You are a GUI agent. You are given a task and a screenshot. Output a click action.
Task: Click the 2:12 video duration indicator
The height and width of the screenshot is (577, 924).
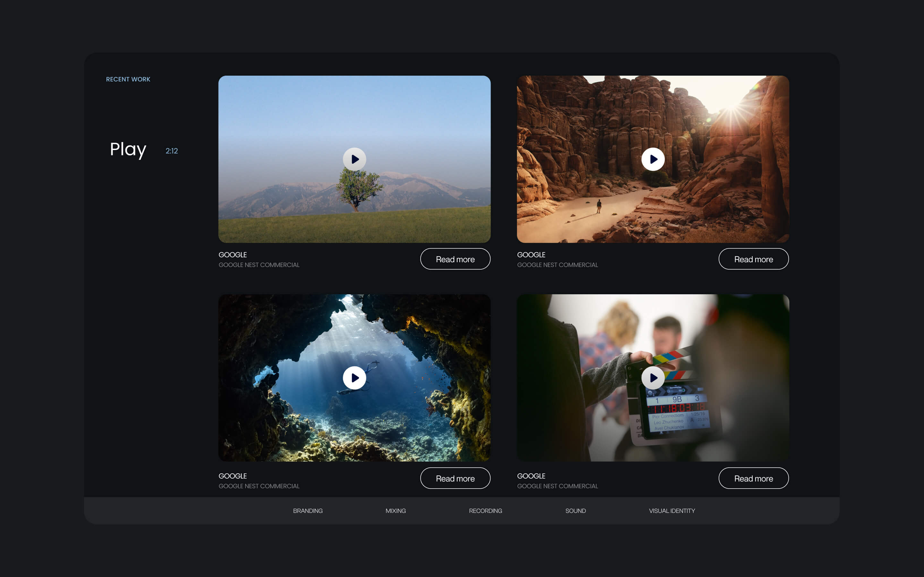coord(171,151)
